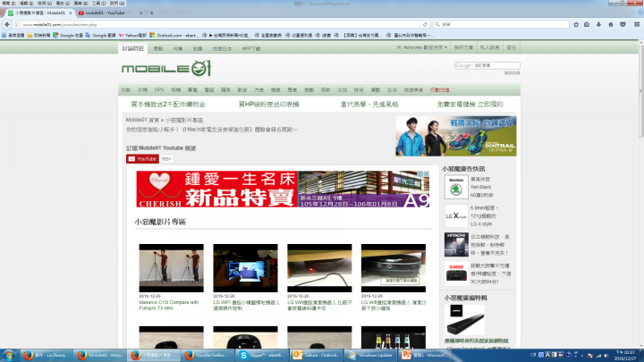Image resolution: width=644 pixels, height=362 pixels.
Task: Expand the Hi, tonyowu user dropdown
Action: (422, 47)
